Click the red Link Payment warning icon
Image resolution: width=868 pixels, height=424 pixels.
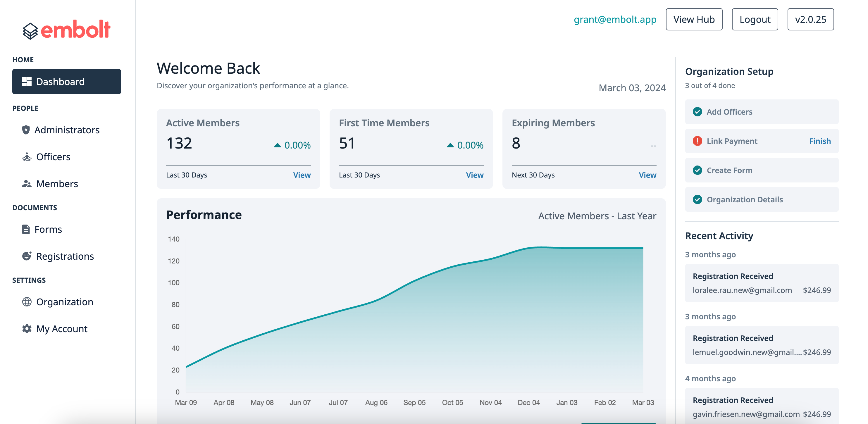[697, 141]
